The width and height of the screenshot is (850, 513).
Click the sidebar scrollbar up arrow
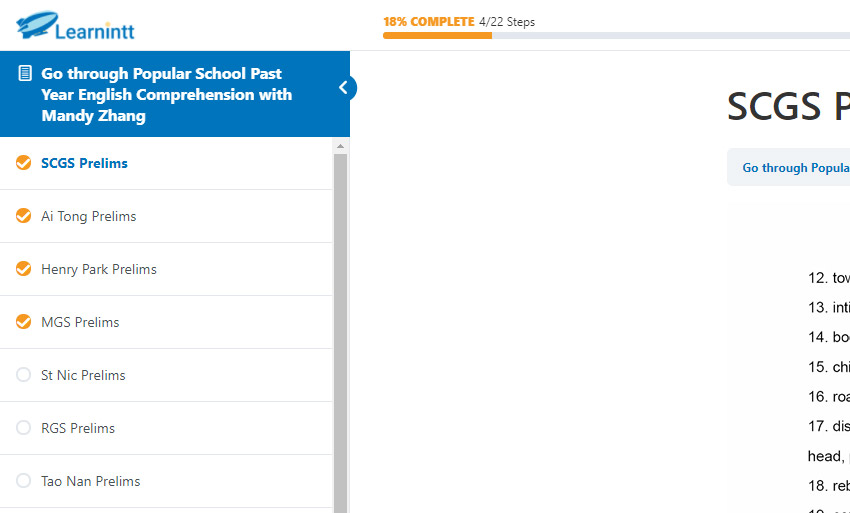coord(340,146)
